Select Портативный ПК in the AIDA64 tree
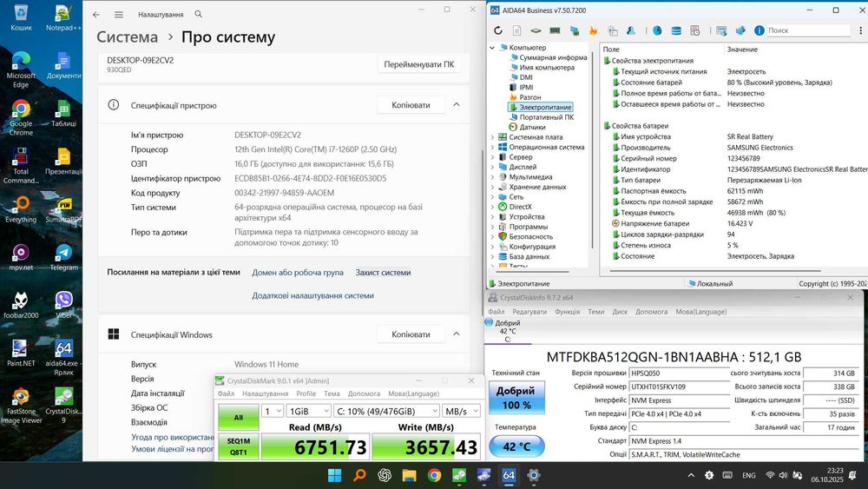 [x=546, y=117]
